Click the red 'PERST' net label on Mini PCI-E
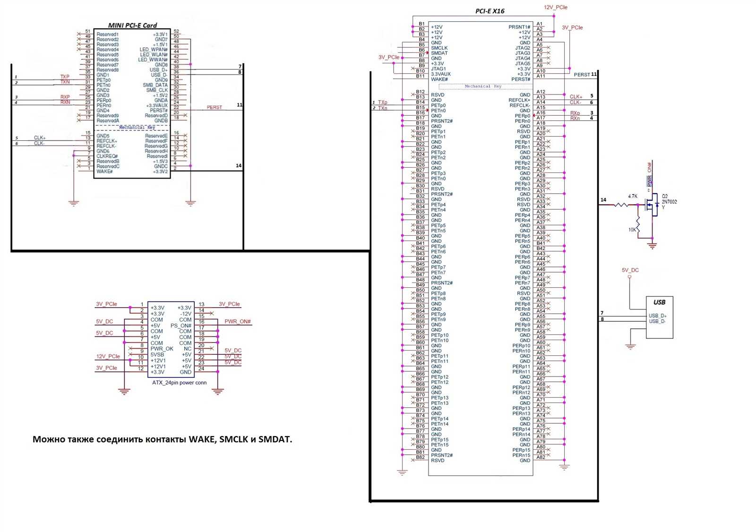 click(x=214, y=107)
